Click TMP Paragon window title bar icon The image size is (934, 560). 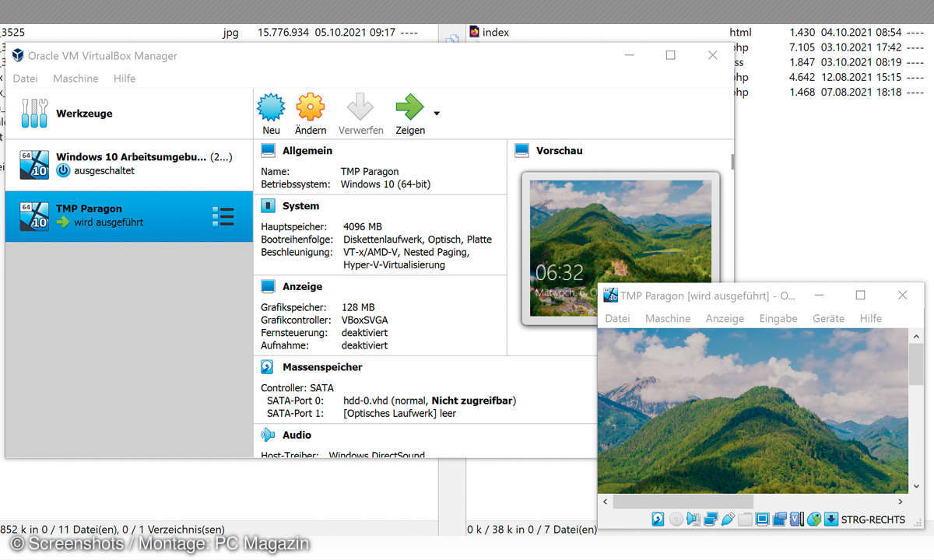pyautogui.click(x=610, y=296)
